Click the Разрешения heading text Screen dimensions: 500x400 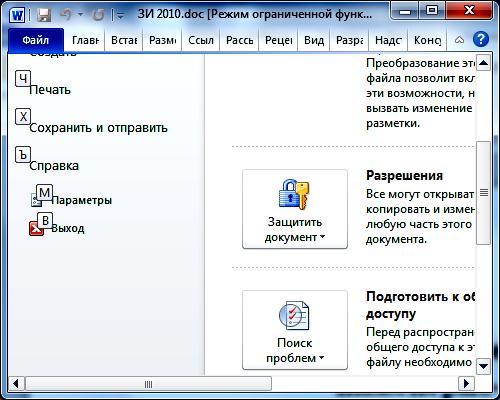pyautogui.click(x=404, y=175)
